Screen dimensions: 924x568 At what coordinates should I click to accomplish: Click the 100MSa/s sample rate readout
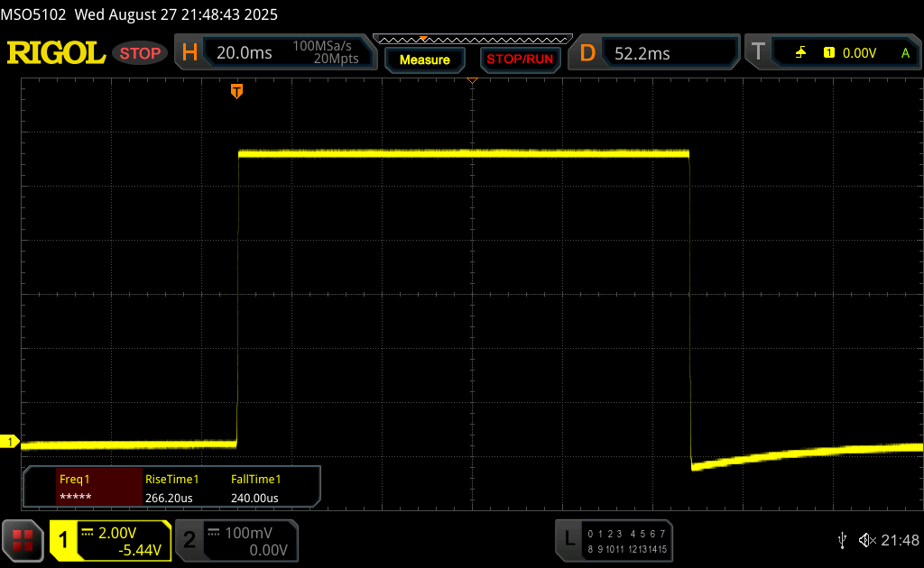(322, 46)
